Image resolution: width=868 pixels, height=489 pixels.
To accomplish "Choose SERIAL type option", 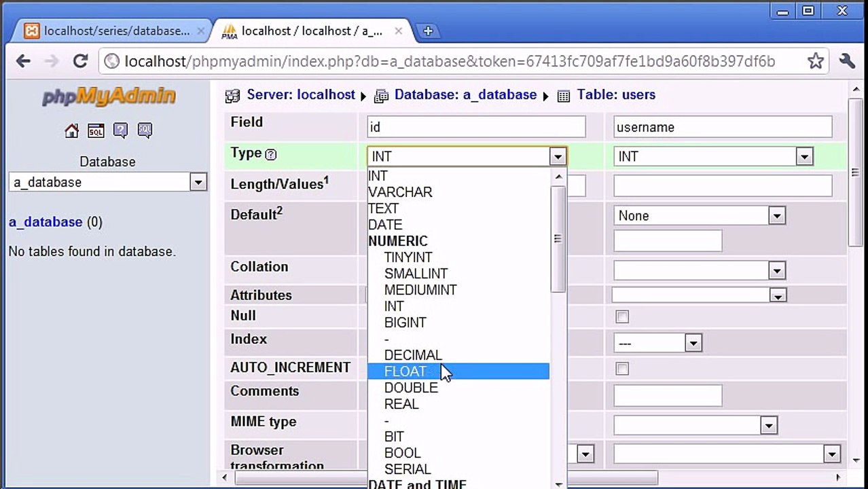I will coord(458,469).
